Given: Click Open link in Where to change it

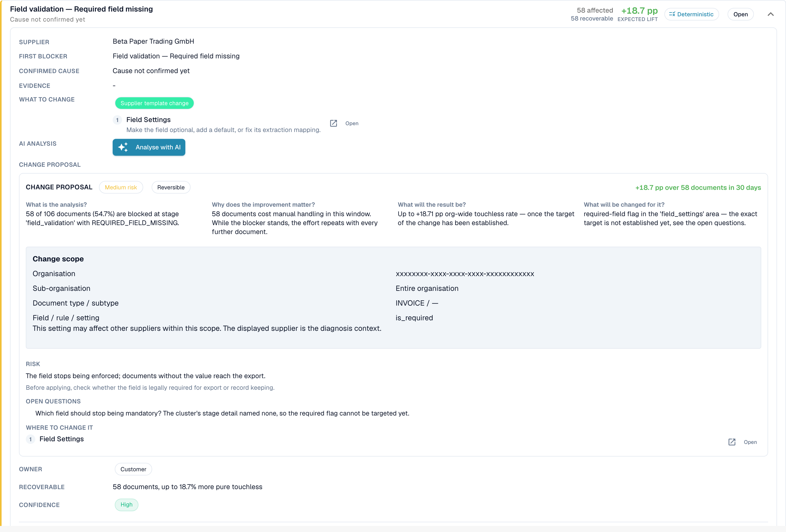Looking at the screenshot, I should tap(750, 442).
